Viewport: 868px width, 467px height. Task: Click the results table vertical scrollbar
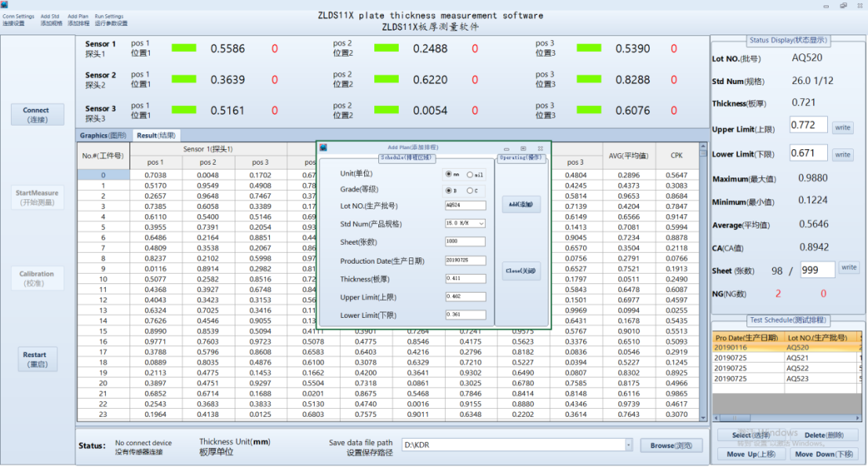tap(703, 283)
